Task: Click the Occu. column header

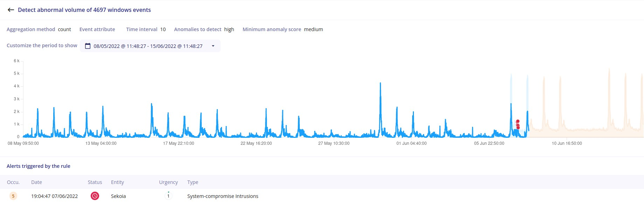Action: point(13,182)
